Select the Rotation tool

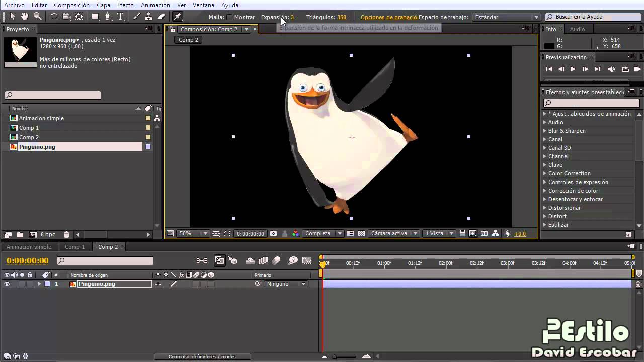[53, 17]
